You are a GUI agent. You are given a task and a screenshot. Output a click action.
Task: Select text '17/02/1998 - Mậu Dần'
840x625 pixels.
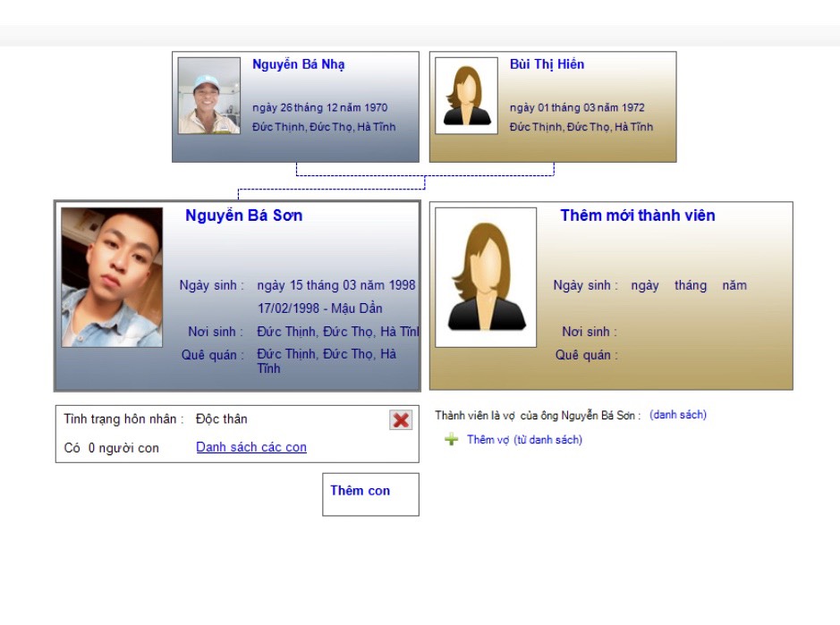click(320, 308)
